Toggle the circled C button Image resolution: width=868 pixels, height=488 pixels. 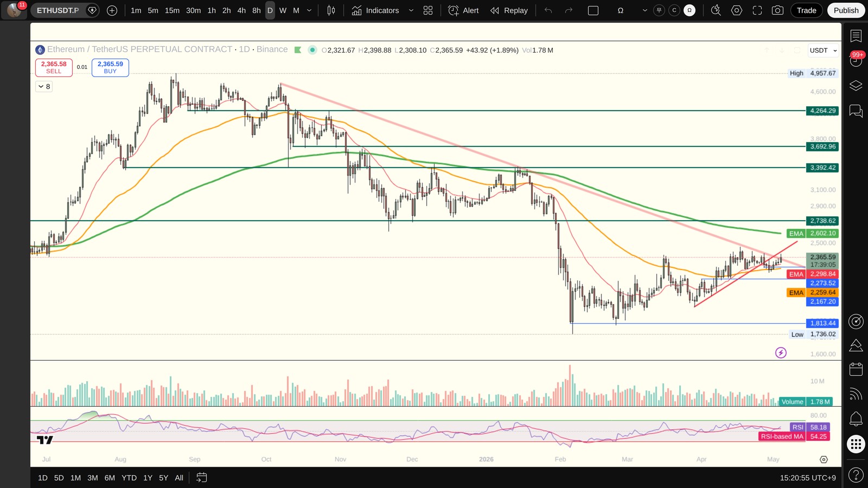tap(674, 10)
